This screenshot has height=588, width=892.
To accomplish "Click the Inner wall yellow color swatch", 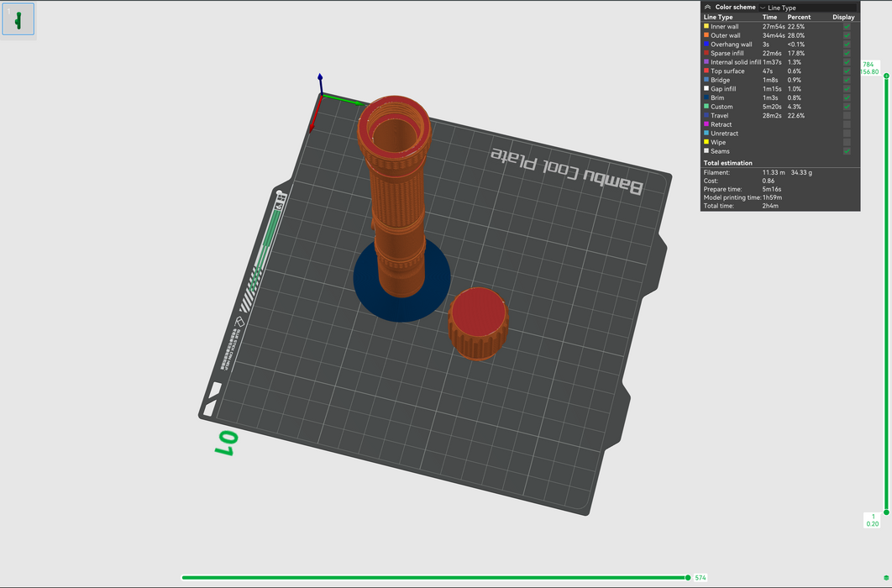I will [706, 27].
